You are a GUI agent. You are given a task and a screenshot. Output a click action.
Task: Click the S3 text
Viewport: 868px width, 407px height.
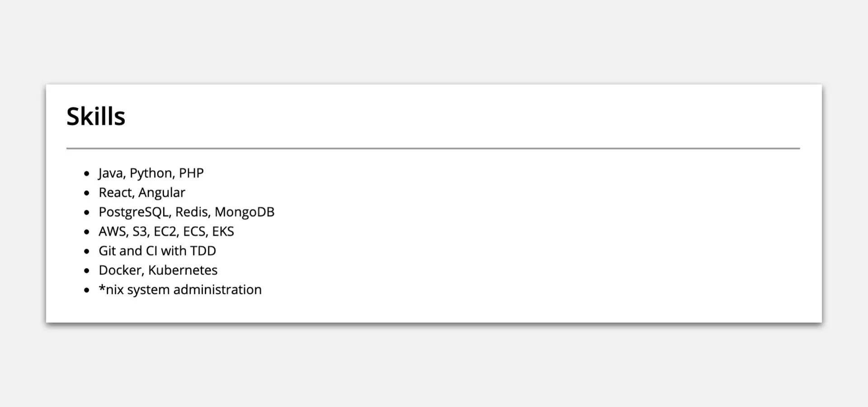(140, 232)
